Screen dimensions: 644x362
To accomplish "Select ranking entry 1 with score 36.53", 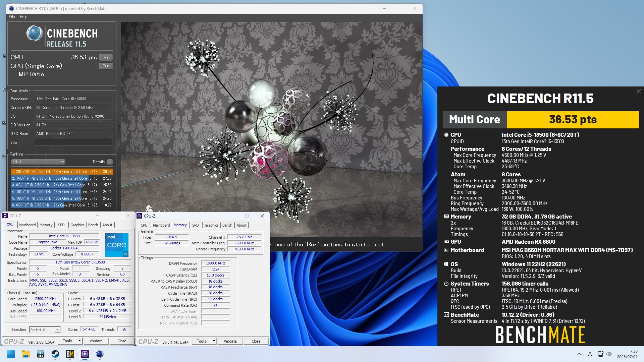I will pos(62,172).
